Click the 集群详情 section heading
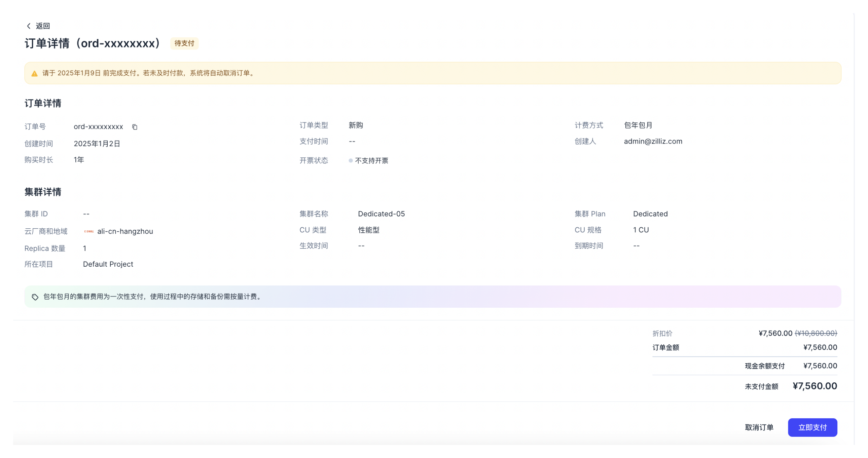The height and width of the screenshot is (458, 868). click(x=43, y=192)
